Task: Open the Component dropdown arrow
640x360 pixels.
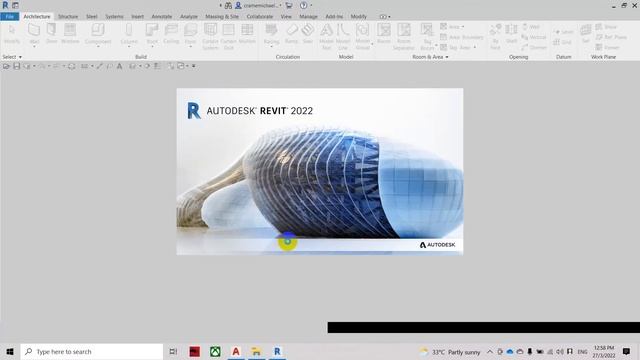Action: click(98, 47)
